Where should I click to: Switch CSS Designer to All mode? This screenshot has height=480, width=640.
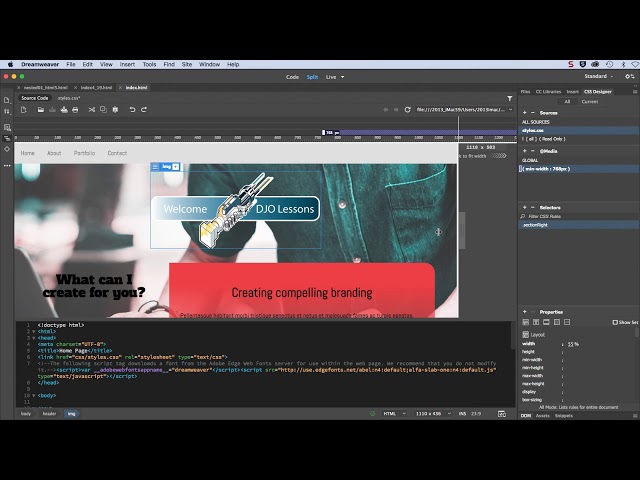click(x=567, y=101)
